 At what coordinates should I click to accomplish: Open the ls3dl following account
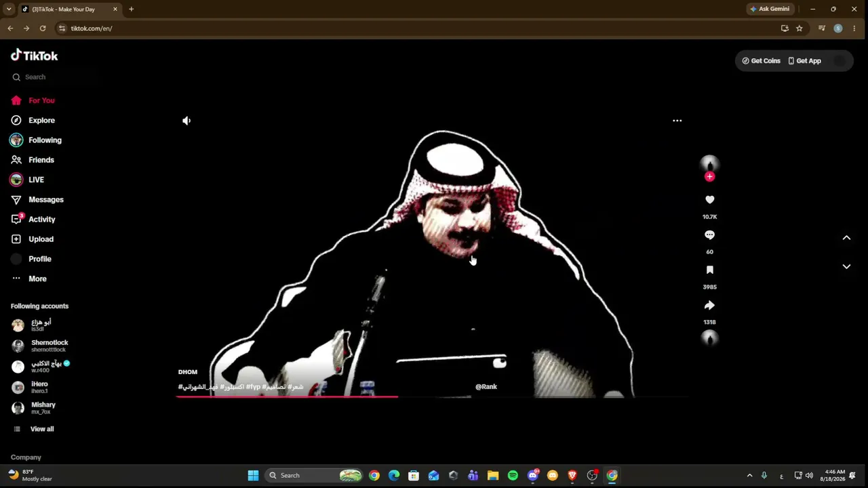click(32, 325)
